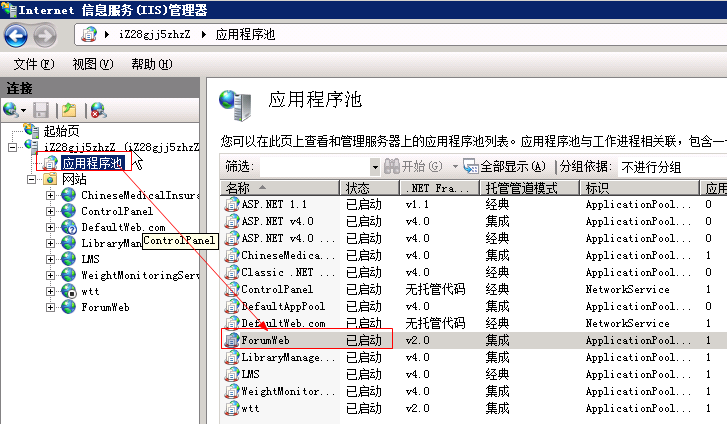Click the 全部显示(A) button
This screenshot has width=727, height=424.
coord(504,167)
